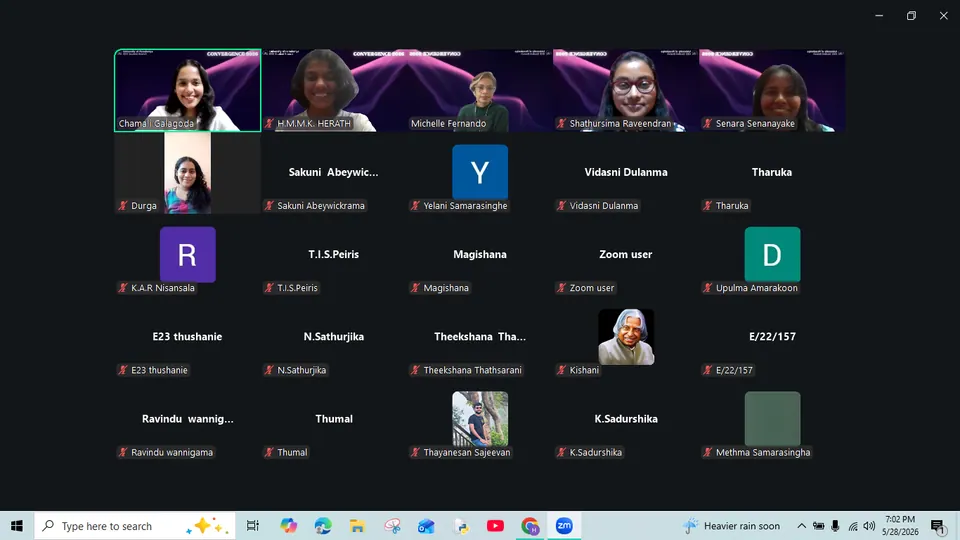960x540 pixels.
Task: Click the battery status tray icon
Action: (819, 526)
